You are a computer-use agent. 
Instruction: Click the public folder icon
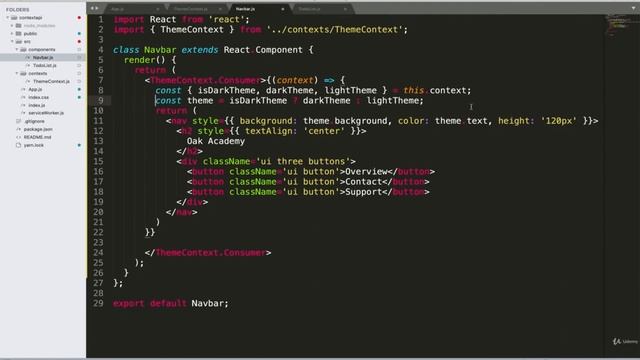18,33
